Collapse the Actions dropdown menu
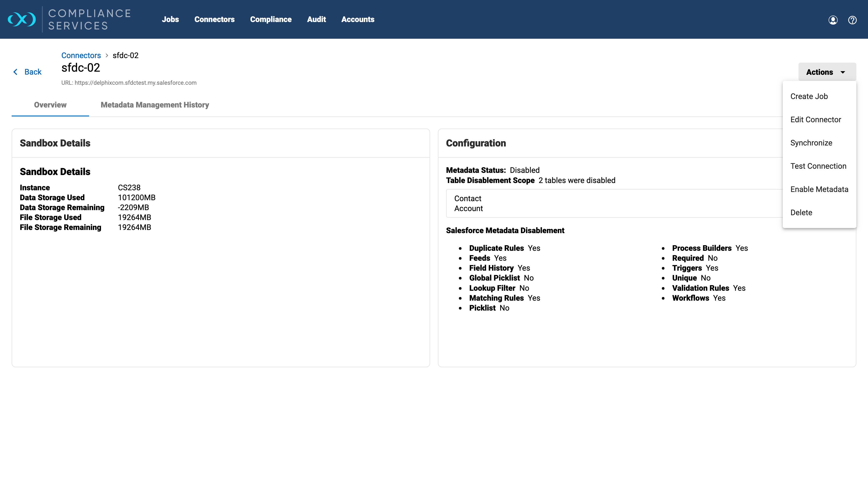 pos(827,72)
